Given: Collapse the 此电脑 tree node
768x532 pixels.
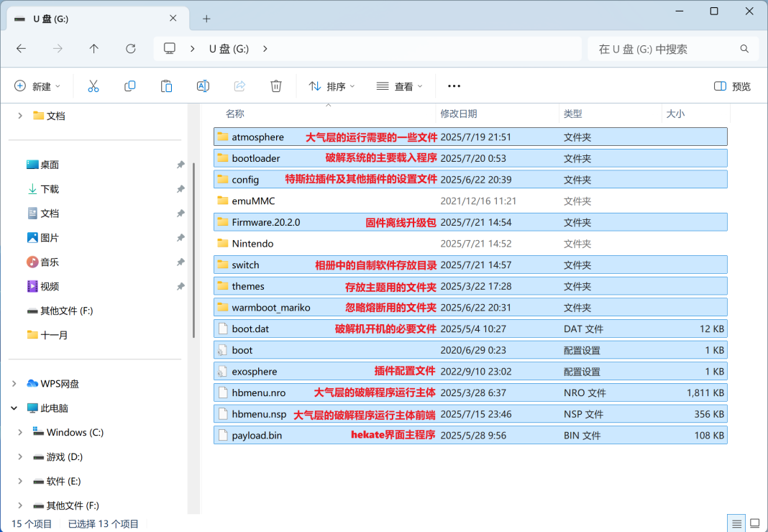Looking at the screenshot, I should pos(14,408).
